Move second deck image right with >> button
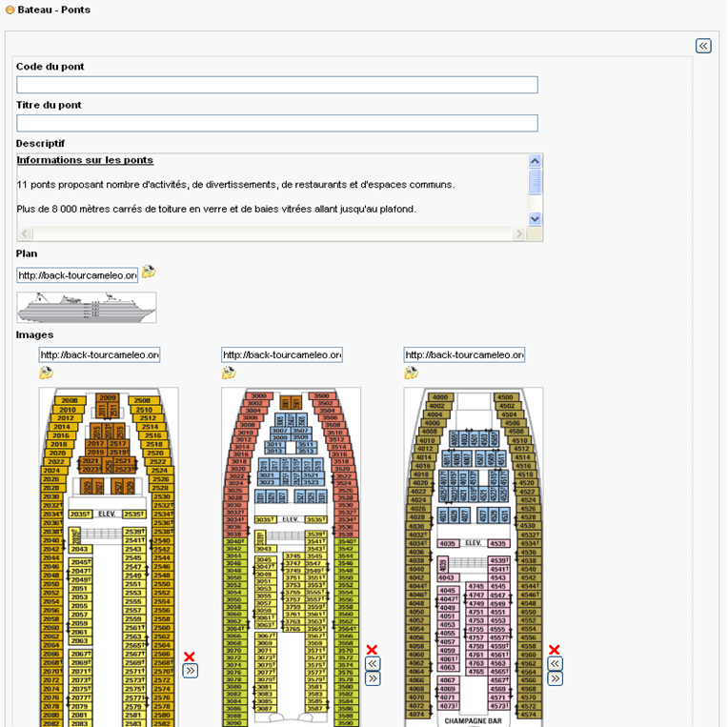 click(x=373, y=678)
